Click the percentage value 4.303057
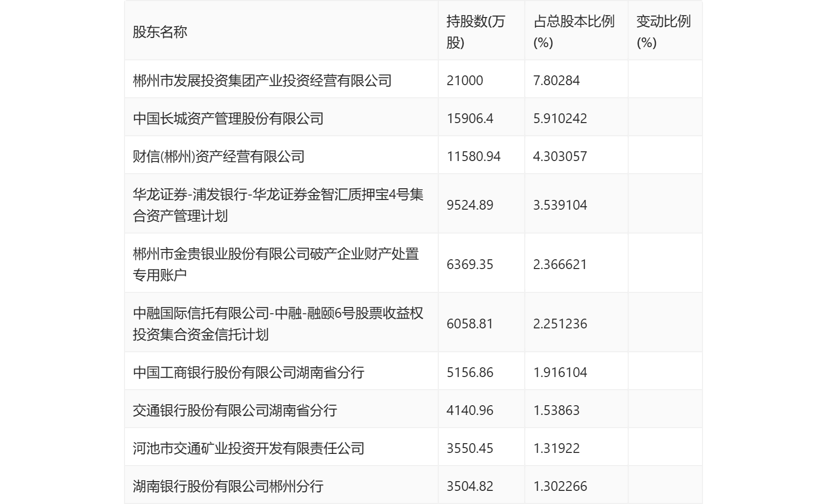 click(560, 156)
